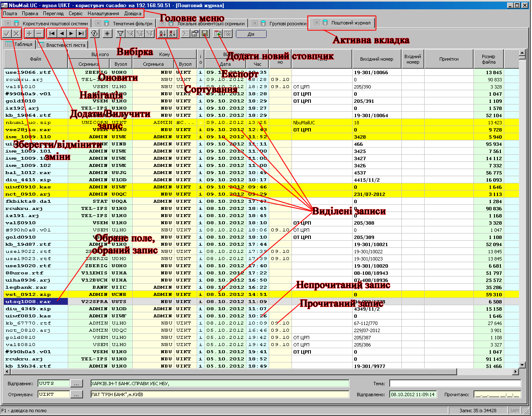532x416 pixels.
Task: Click the Примітки column header
Action: 449,59
